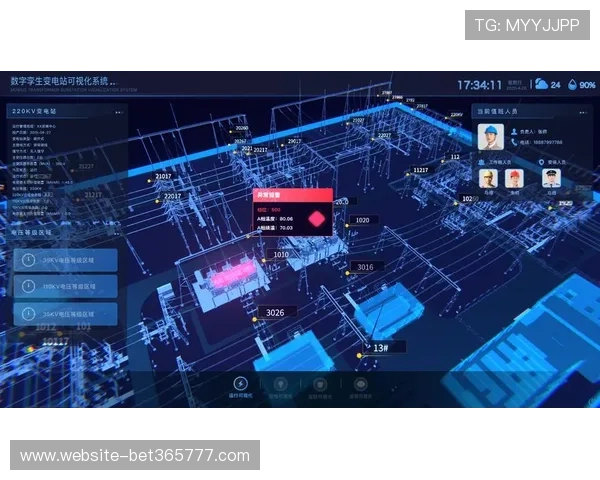The image size is (600, 480).
Task: Click the yellow marker dot beside 13#
Action: tap(359, 356)
